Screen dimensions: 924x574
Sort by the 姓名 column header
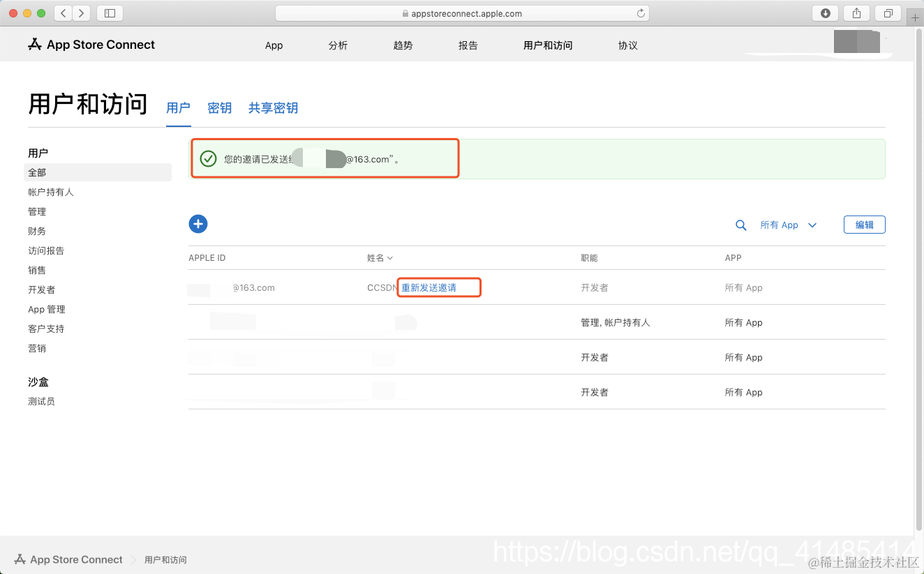tap(380, 258)
